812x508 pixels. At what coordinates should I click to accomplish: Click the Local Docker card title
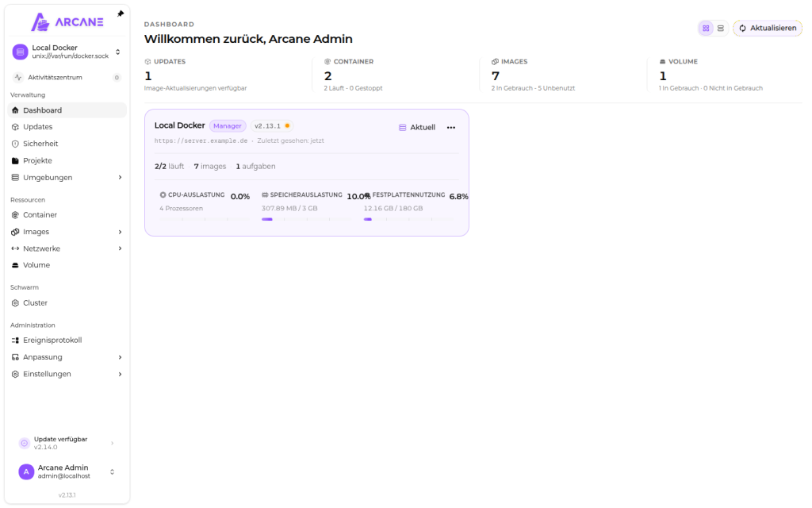click(180, 125)
